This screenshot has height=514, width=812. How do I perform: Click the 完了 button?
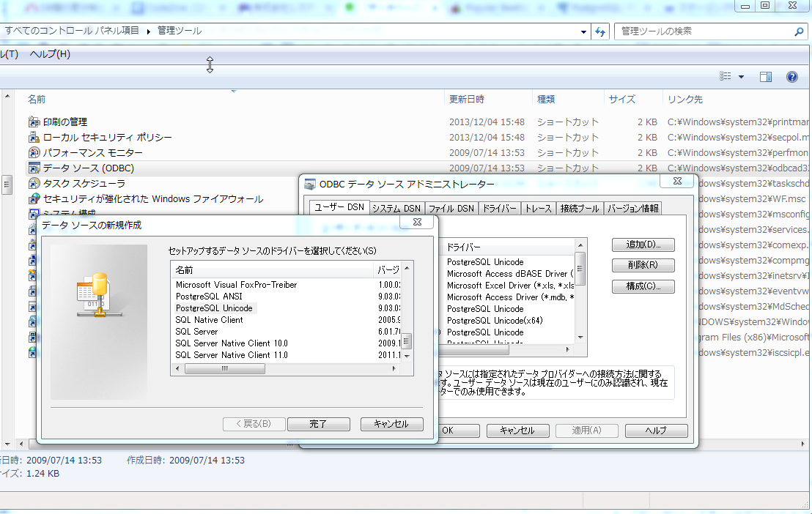[318, 423]
